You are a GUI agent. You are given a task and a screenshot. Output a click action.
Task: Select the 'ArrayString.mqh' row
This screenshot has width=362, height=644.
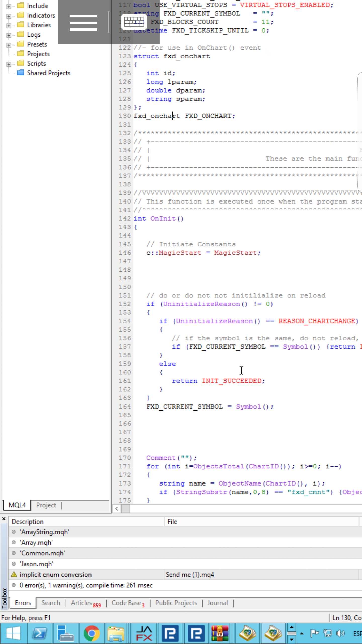pyautogui.click(x=185, y=532)
